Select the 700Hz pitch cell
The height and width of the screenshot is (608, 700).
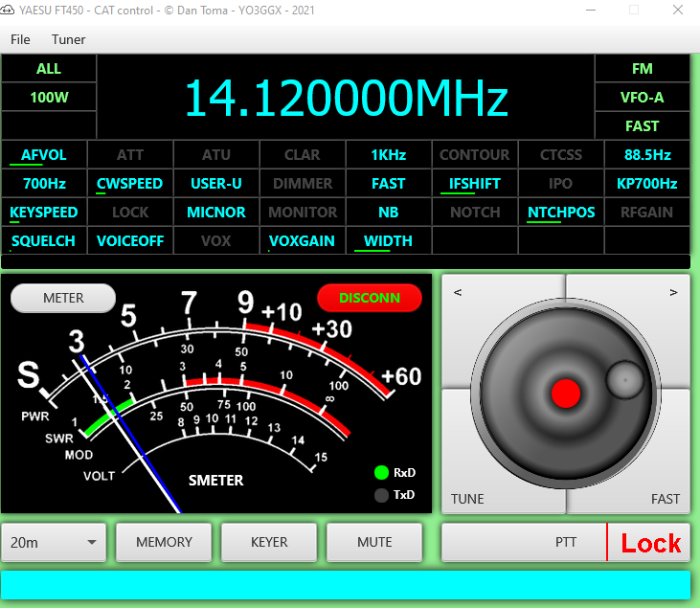[44, 184]
